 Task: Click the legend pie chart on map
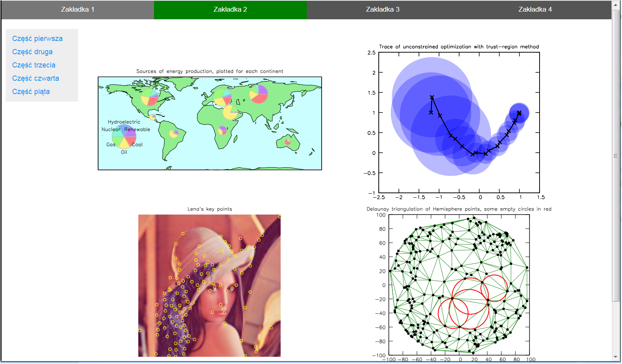tap(124, 137)
